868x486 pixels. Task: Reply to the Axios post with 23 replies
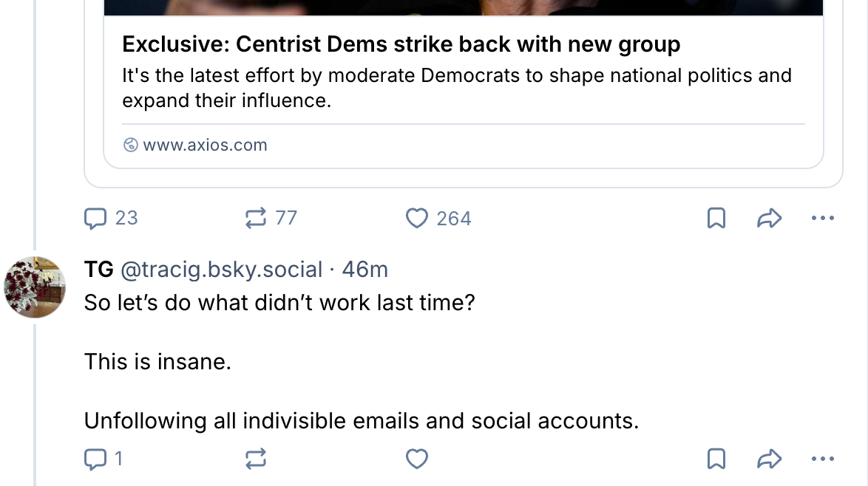coord(96,219)
